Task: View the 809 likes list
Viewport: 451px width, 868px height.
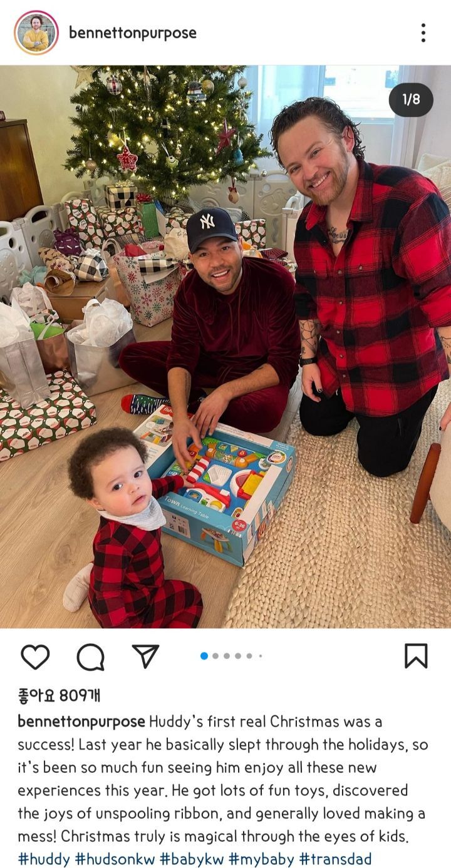Action: tap(59, 695)
